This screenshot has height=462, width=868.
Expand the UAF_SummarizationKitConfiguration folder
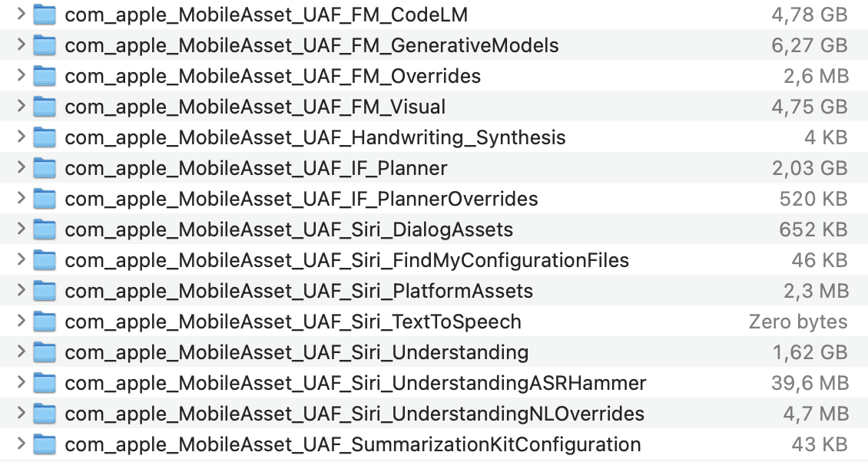21,444
